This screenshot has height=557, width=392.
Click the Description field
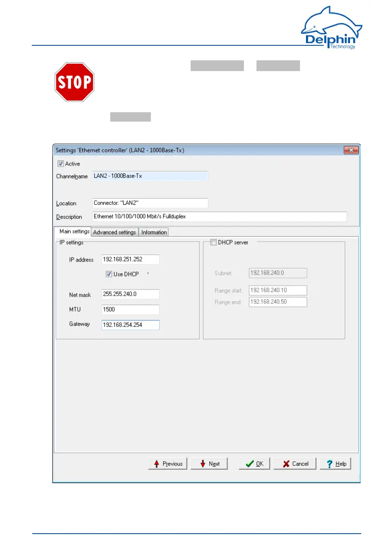220,217
